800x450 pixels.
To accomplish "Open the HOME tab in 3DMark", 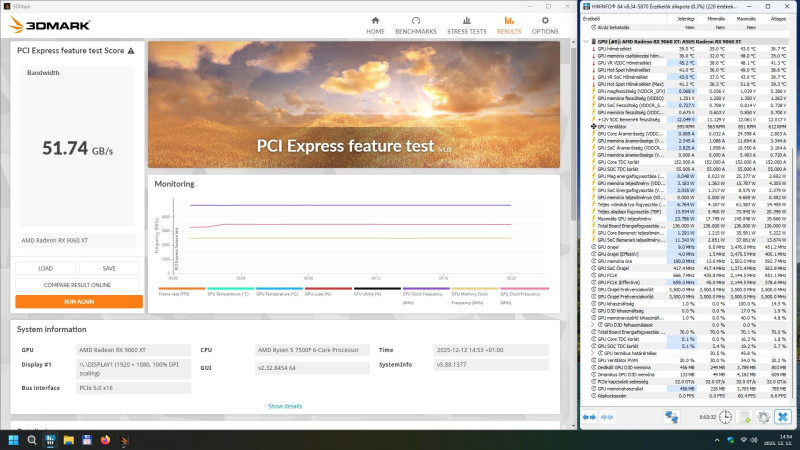I will (375, 26).
